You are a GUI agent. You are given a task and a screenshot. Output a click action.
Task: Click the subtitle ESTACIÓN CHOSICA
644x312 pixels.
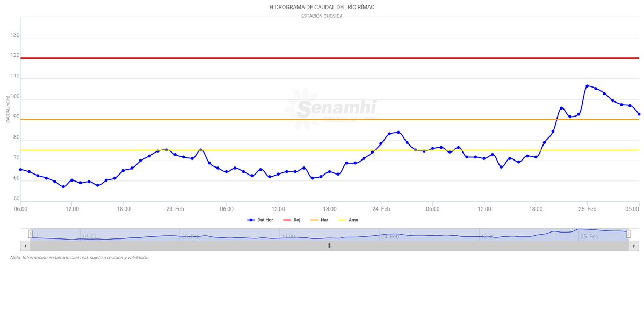[x=322, y=16]
